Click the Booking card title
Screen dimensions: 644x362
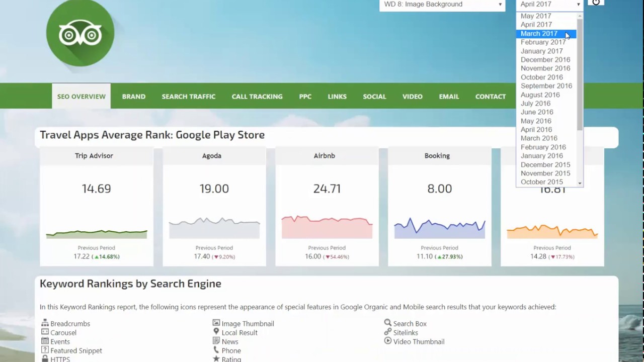click(x=437, y=156)
